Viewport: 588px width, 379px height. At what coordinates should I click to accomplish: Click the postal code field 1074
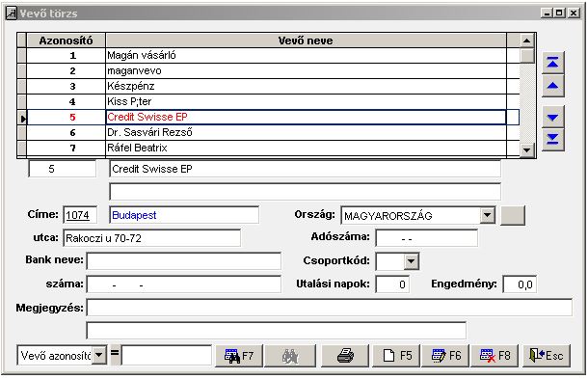[x=80, y=215]
